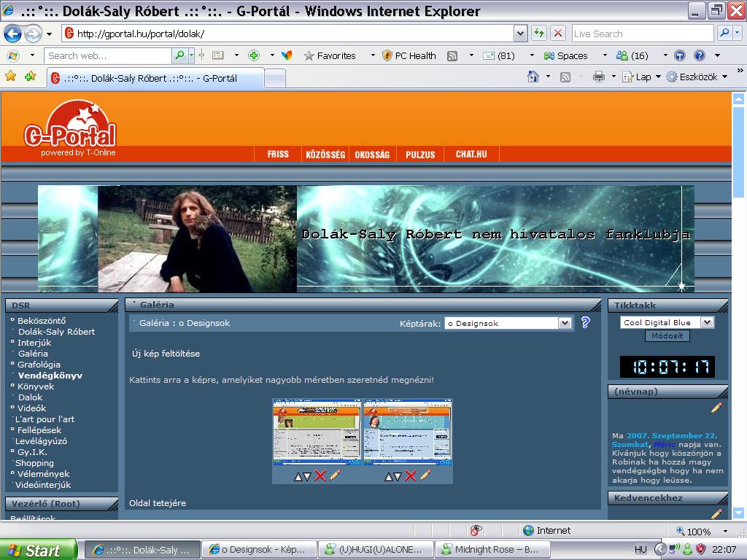Click the Home icon in command bar
This screenshot has height=560, width=747.
533,76
